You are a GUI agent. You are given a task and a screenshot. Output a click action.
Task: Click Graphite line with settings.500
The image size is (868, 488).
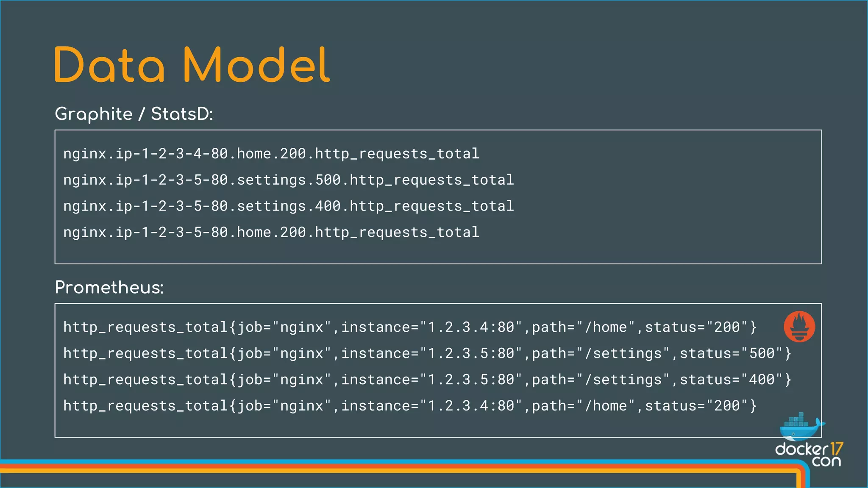click(x=289, y=180)
